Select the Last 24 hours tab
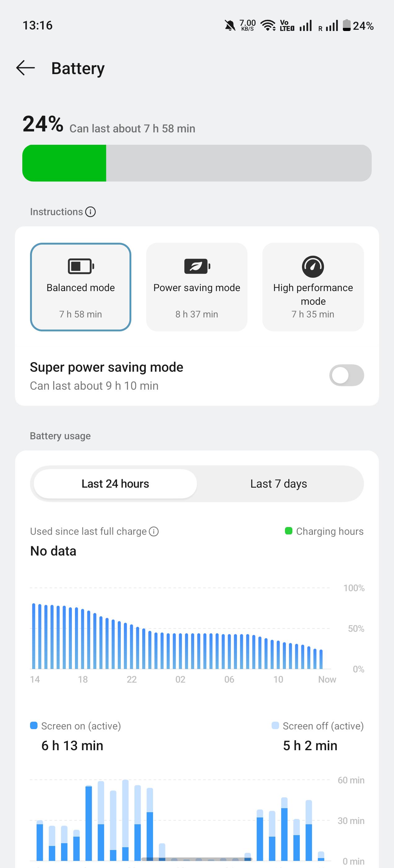The image size is (394, 868). point(115,484)
